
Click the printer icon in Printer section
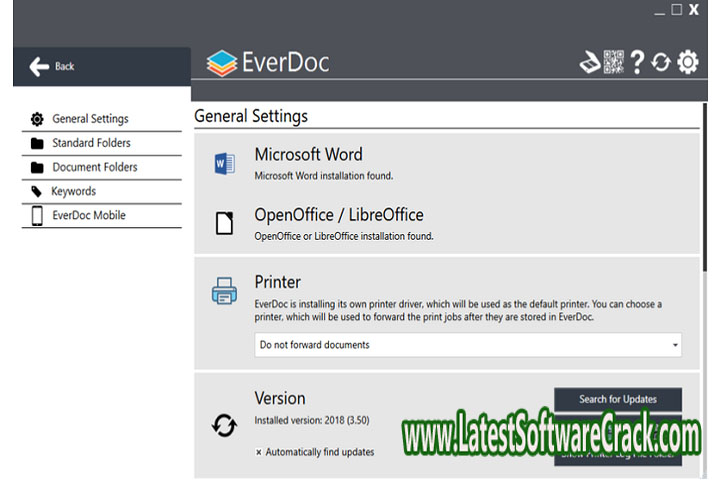pyautogui.click(x=224, y=291)
